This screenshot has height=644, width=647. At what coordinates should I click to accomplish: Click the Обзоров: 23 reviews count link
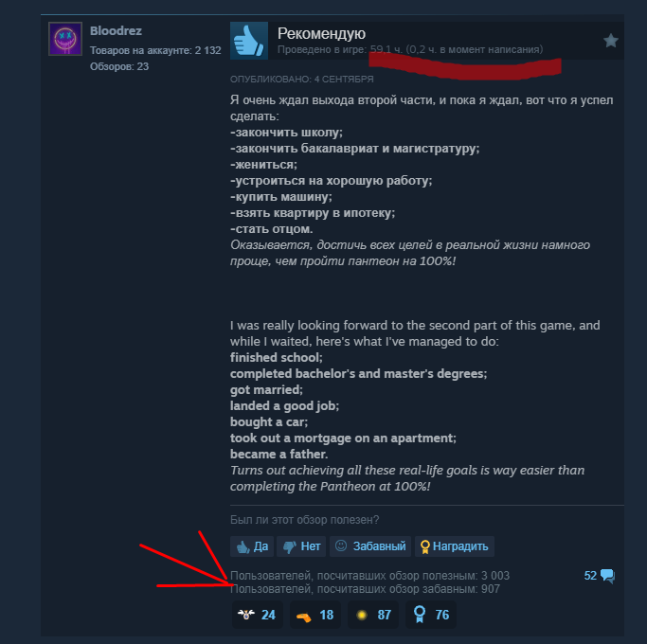[119, 66]
